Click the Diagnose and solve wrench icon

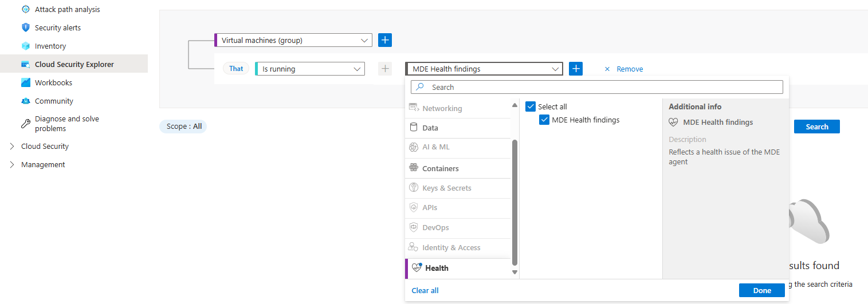(x=25, y=124)
